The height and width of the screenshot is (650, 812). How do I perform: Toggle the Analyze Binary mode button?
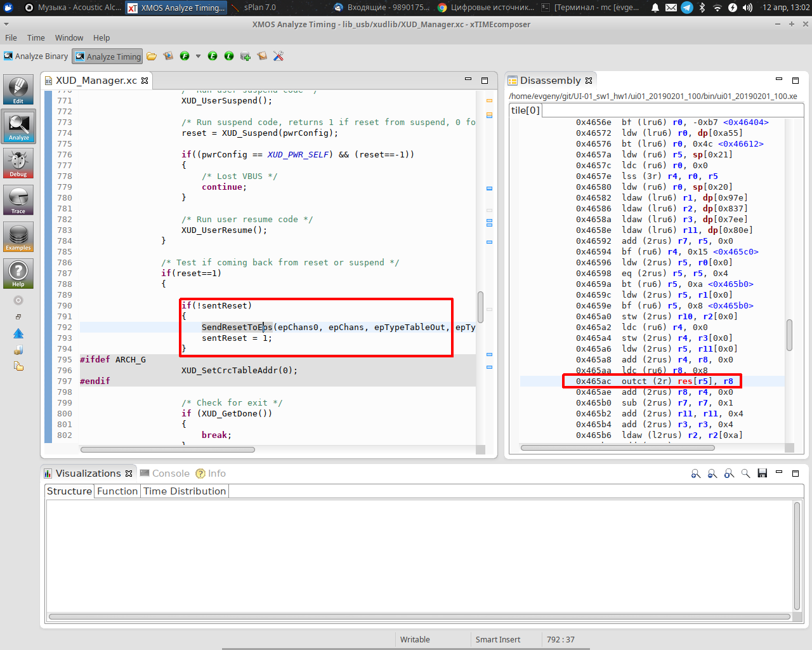click(36, 56)
